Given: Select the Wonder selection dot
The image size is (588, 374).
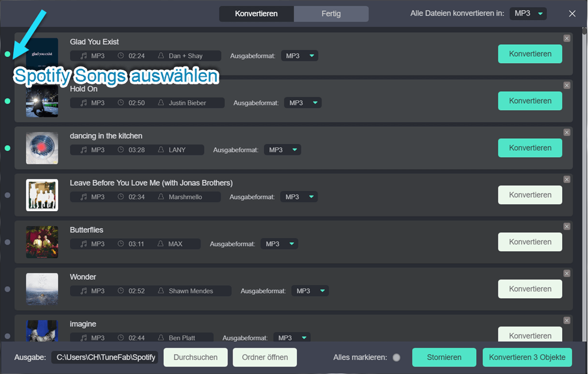Looking at the screenshot, I should pyautogui.click(x=7, y=289).
